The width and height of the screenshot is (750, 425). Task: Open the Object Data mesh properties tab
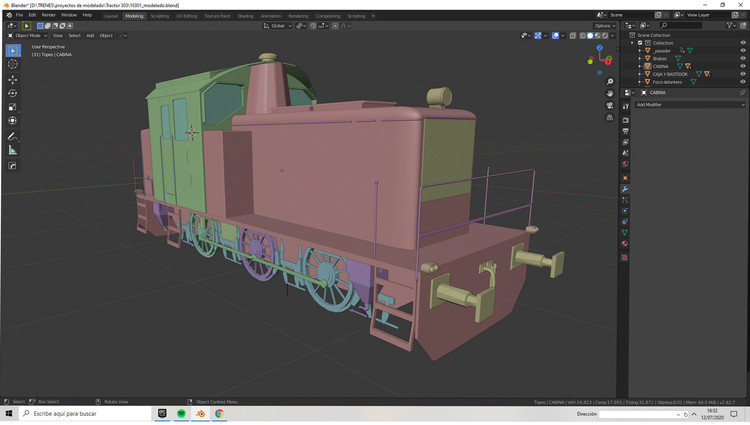coord(625,232)
